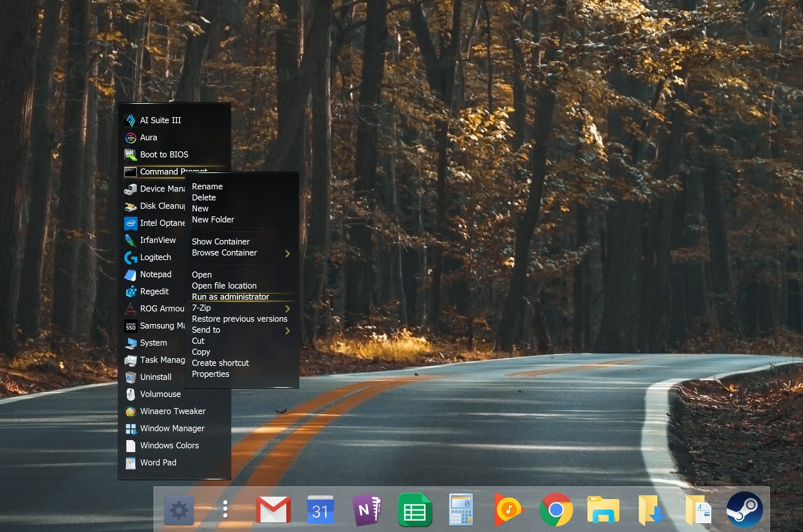Open the File Explorer dock icon
The height and width of the screenshot is (532, 803).
click(x=603, y=510)
